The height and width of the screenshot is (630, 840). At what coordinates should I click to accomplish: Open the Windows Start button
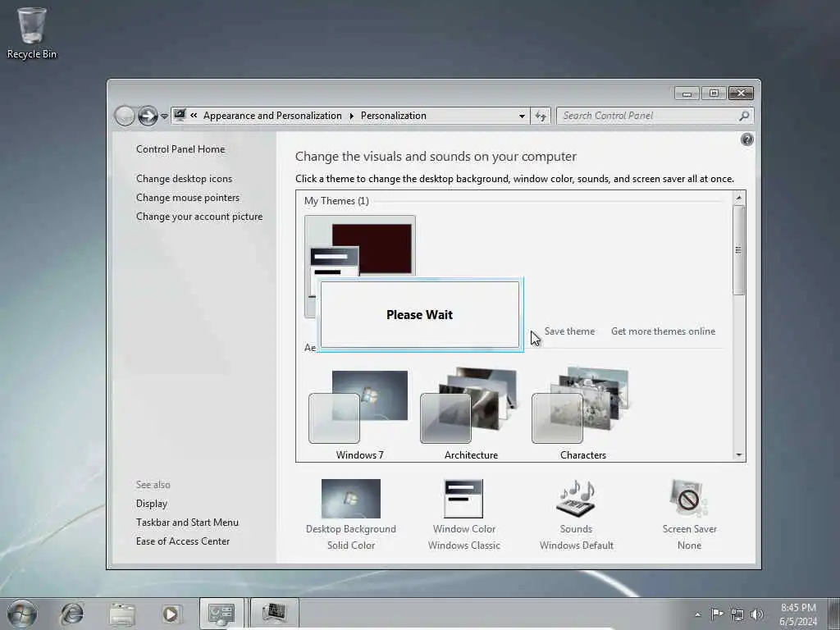(22, 614)
